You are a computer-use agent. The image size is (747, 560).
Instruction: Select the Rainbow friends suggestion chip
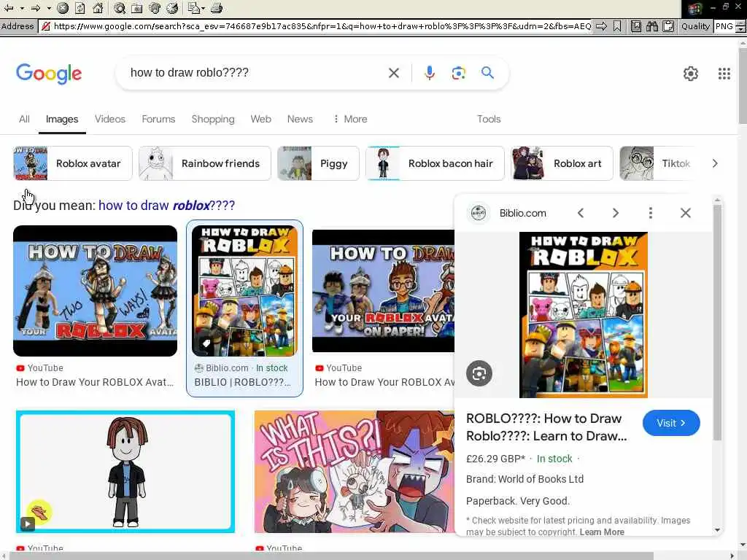coord(205,163)
